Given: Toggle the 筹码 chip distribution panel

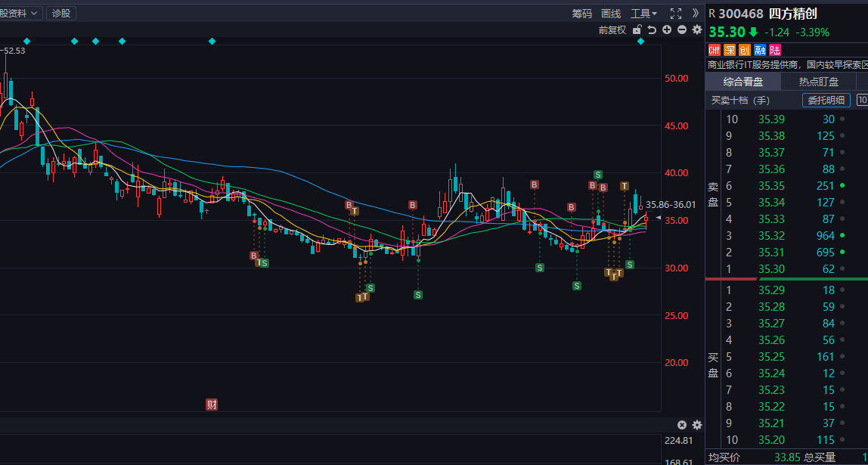Looking at the screenshot, I should [x=581, y=14].
